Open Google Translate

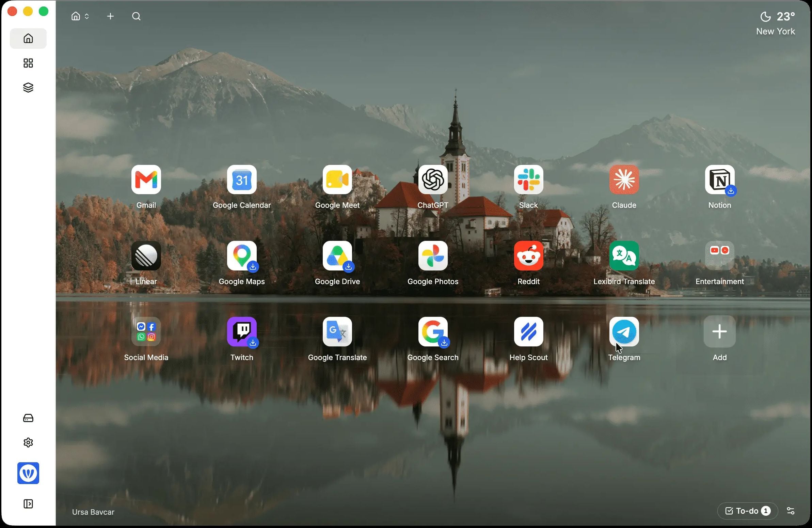(337, 332)
